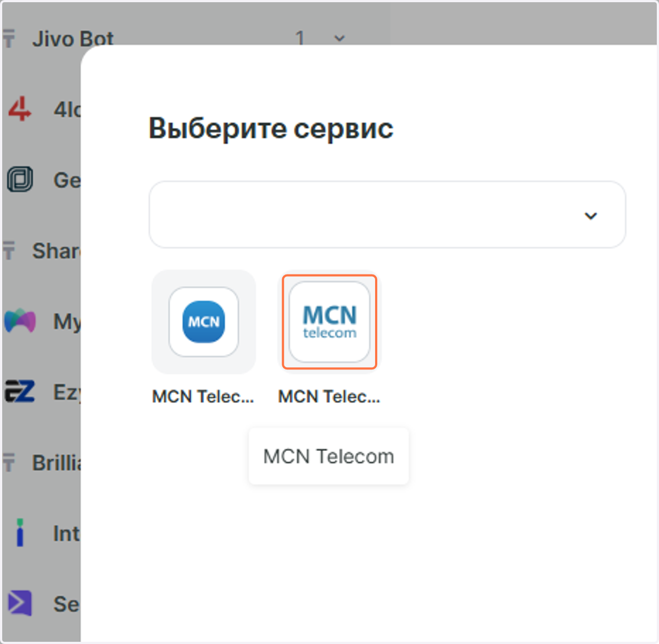Click the EZ logo icon in sidebar
The width and height of the screenshot is (659, 644).
tap(20, 391)
